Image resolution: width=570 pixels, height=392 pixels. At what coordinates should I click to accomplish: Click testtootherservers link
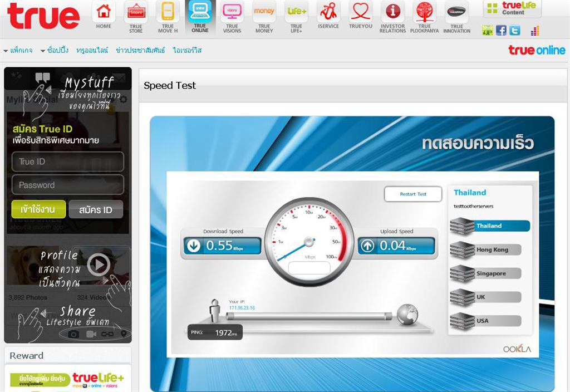click(473, 206)
